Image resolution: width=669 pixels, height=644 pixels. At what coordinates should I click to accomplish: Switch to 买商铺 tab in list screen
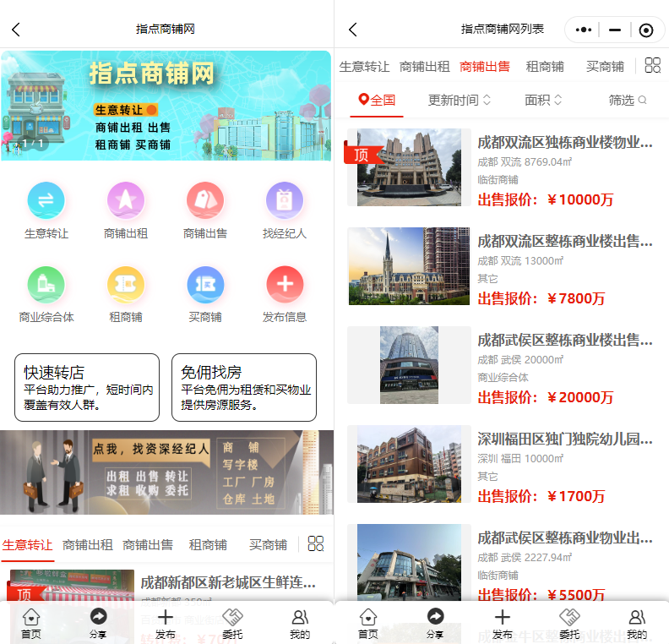coord(605,67)
